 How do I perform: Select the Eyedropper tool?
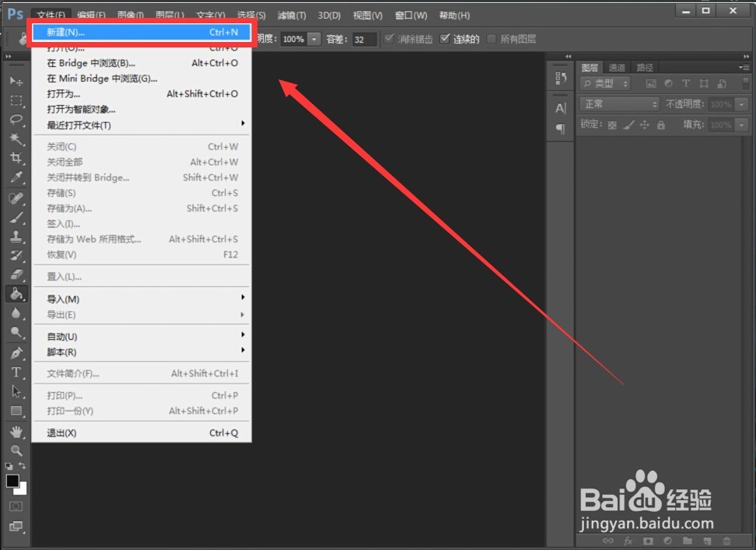click(x=16, y=177)
